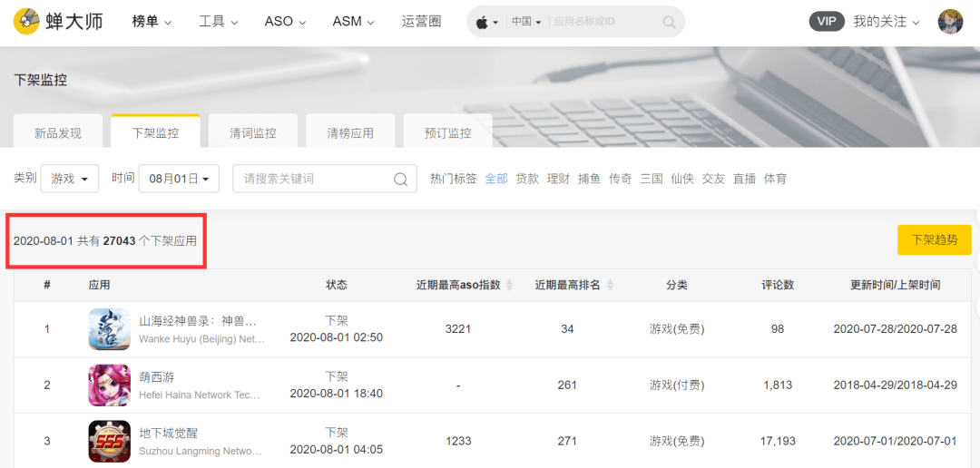Click the review count 17,193
The width and height of the screenshot is (980, 468).
[x=778, y=441]
